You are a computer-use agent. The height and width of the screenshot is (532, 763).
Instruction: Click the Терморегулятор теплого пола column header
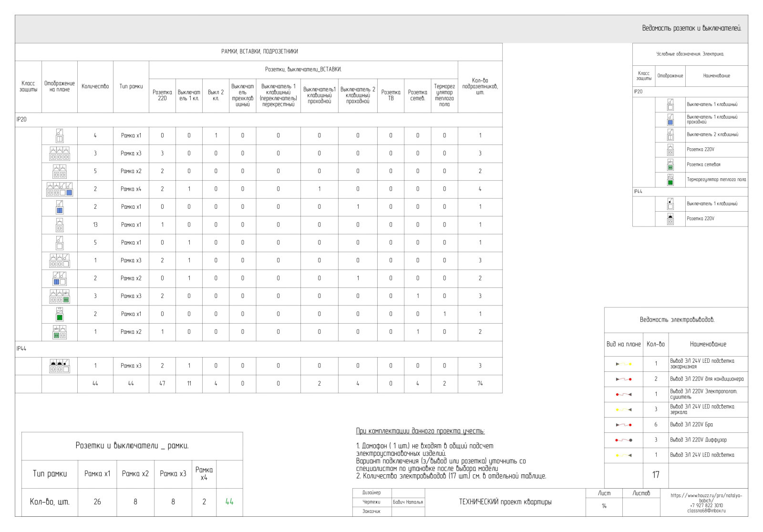coord(444,95)
